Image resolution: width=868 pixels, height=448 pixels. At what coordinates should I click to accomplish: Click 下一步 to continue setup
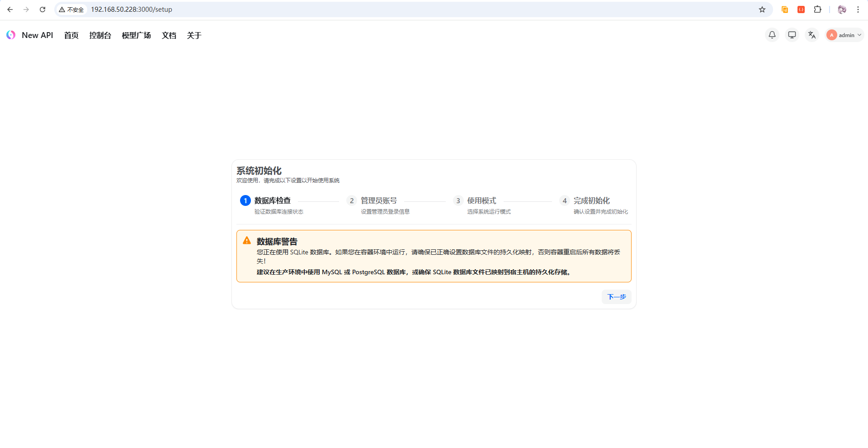pos(616,297)
